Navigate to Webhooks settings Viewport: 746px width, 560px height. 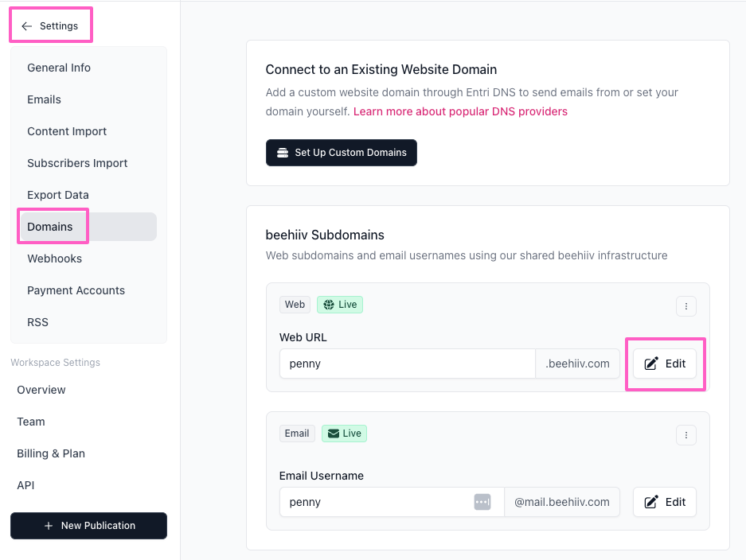[x=54, y=259]
